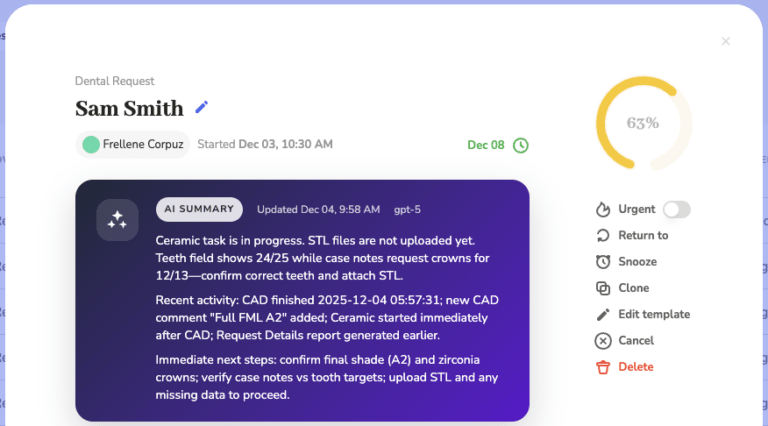Click the Dec 08 due date
The image size is (768, 426).
point(486,145)
